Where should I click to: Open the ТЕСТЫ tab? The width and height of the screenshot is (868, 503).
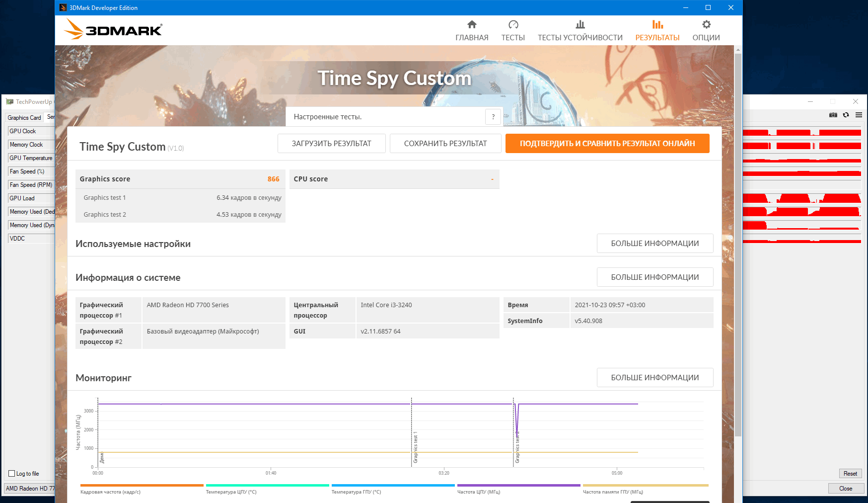(513, 31)
